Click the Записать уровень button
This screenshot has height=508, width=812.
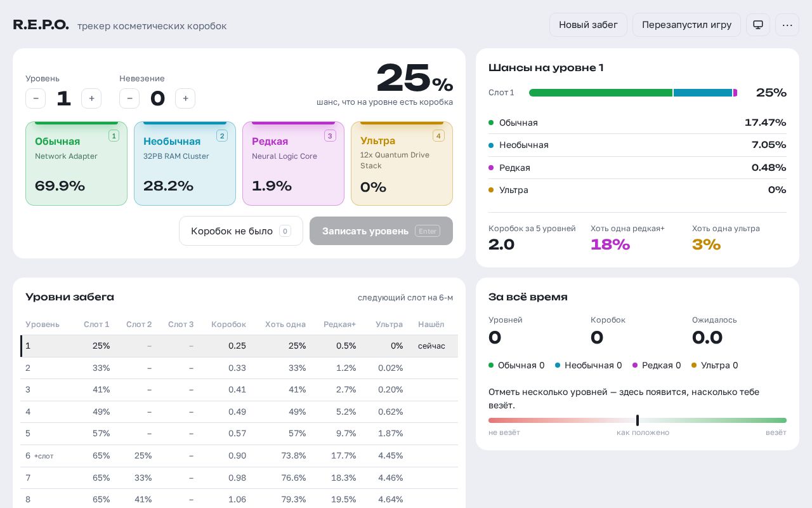[381, 231]
